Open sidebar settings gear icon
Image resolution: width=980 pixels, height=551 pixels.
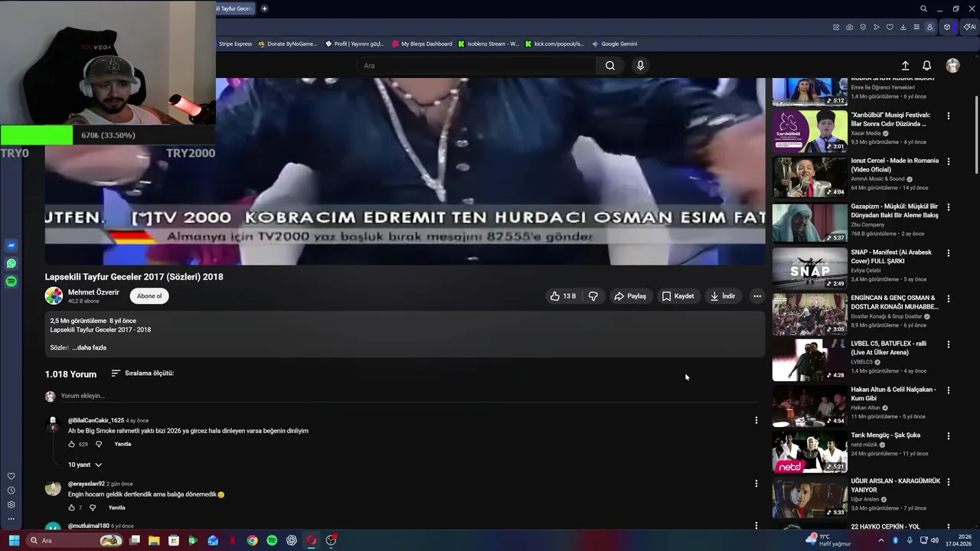11,504
